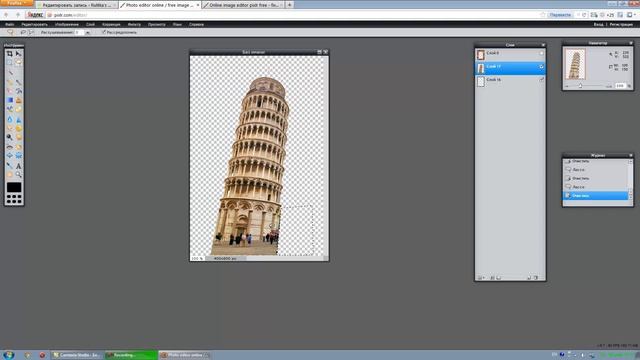Screen dimensions: 640x360
Task: Select the Paint Bucket tool
Action: pos(18,91)
